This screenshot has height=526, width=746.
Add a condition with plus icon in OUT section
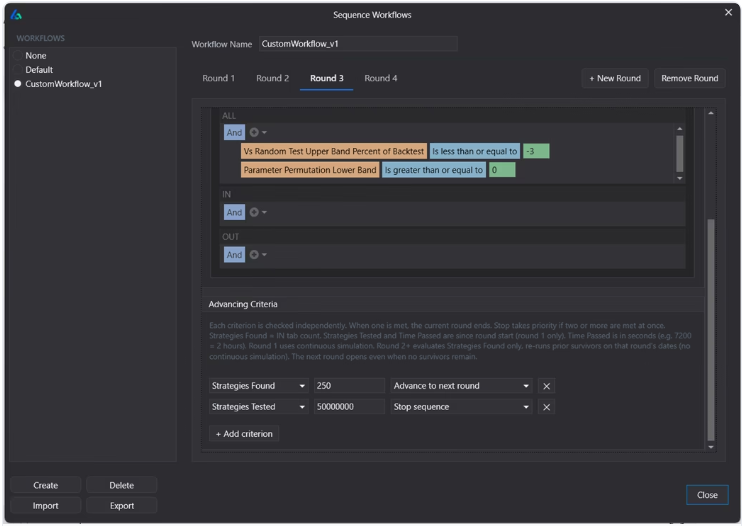coord(255,254)
